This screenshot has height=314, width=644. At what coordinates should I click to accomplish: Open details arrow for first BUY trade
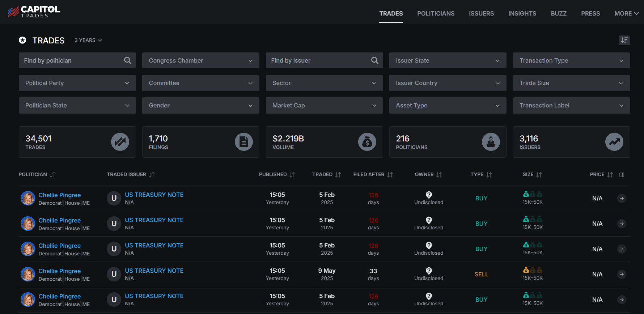click(622, 198)
